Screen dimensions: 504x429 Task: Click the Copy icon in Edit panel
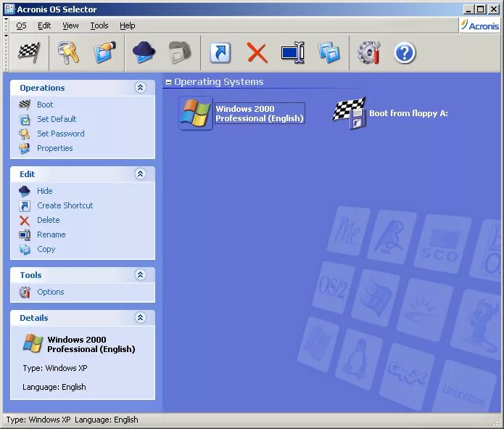point(25,250)
